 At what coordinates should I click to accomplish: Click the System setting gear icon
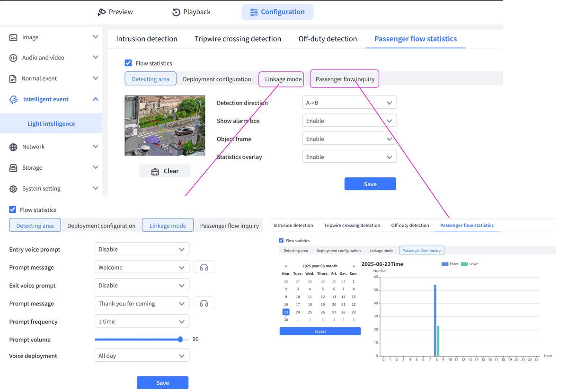(x=13, y=189)
